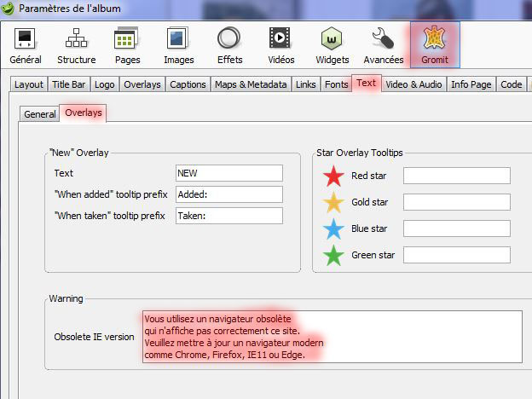This screenshot has height=399, width=532.
Task: Focus the Green star tooltip field
Action: [456, 255]
